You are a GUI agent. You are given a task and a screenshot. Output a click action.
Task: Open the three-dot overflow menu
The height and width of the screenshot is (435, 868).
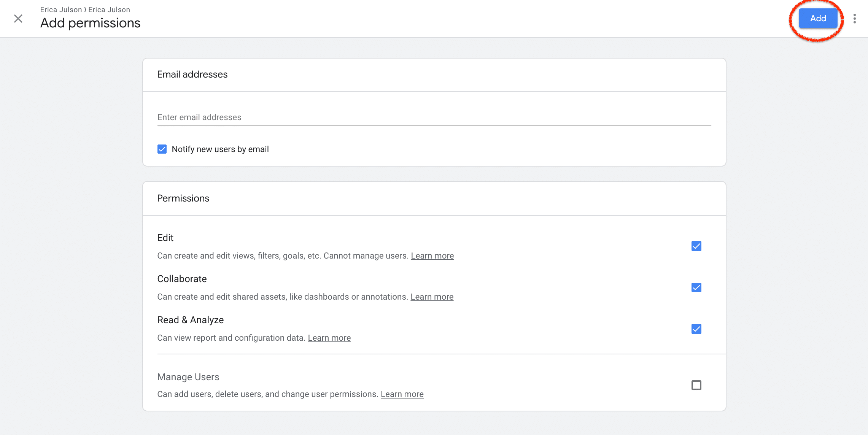(x=855, y=18)
